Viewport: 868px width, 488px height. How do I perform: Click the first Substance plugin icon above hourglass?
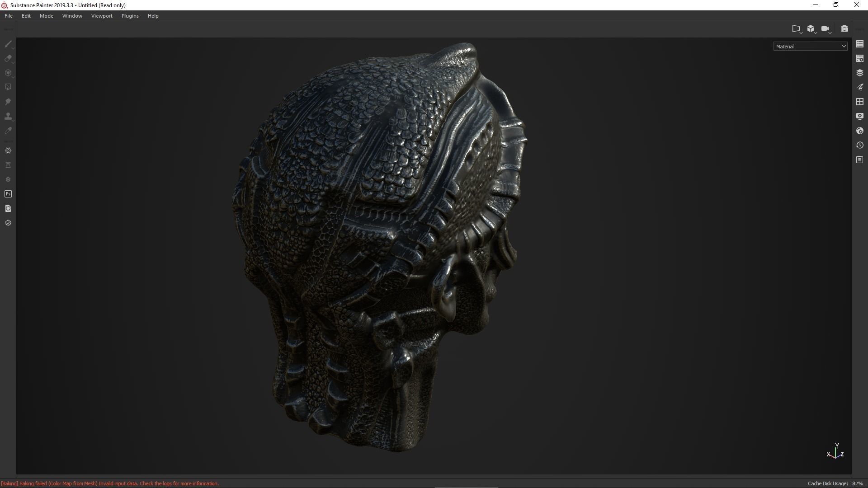[x=8, y=150]
